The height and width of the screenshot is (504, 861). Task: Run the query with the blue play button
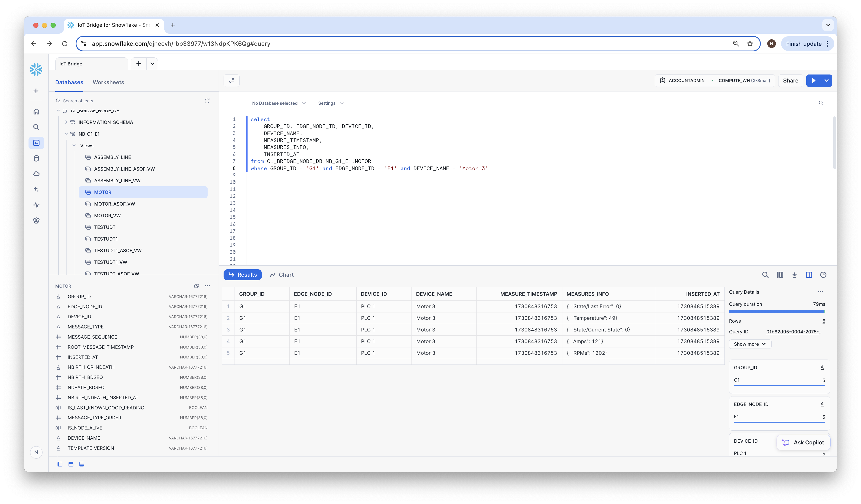tap(813, 81)
